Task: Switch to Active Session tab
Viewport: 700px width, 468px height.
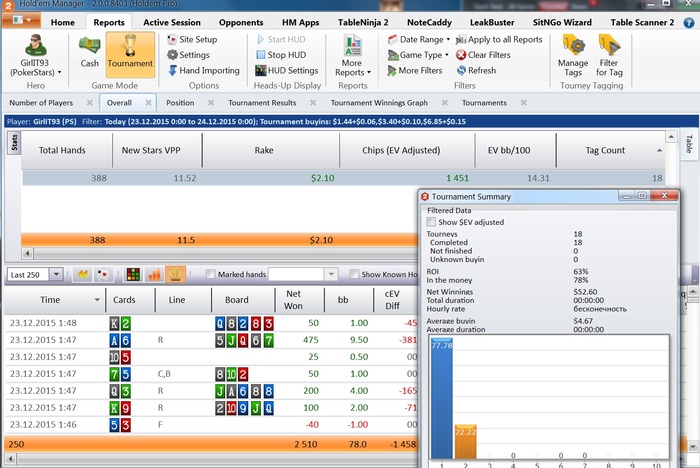Action: click(172, 22)
